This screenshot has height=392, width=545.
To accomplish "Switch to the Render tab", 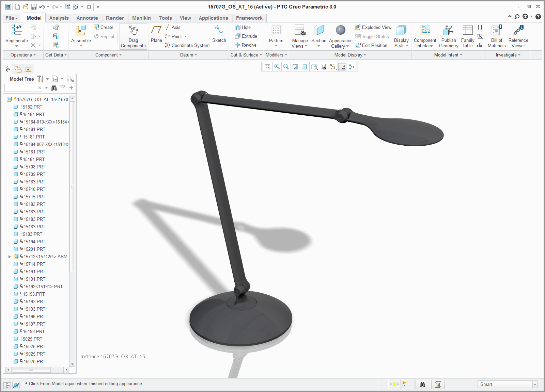I will (x=115, y=18).
